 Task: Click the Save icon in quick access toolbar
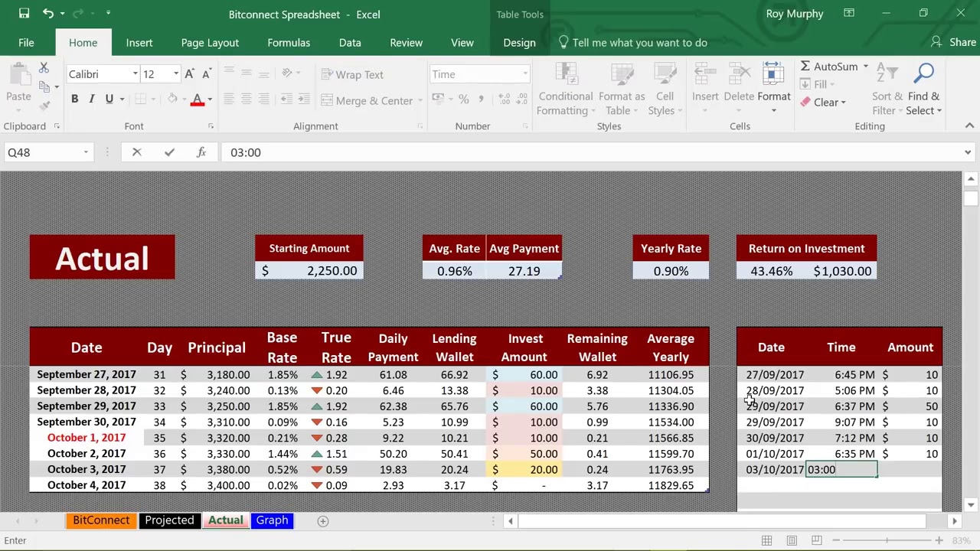pyautogui.click(x=24, y=14)
